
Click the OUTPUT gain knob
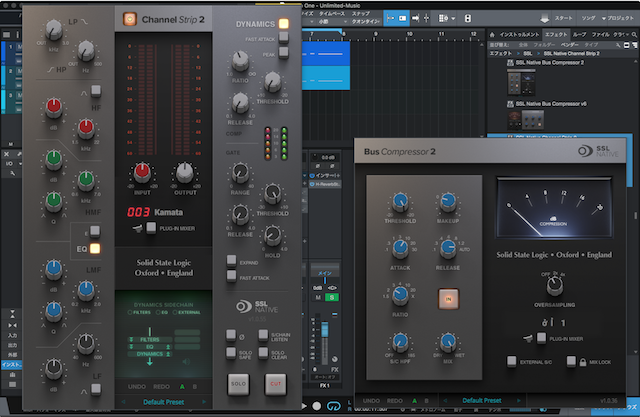184,173
